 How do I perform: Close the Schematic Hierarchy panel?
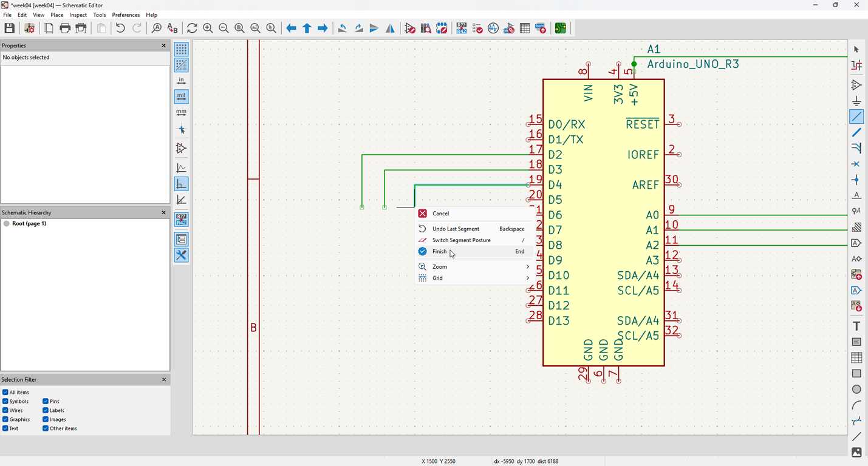click(x=163, y=212)
